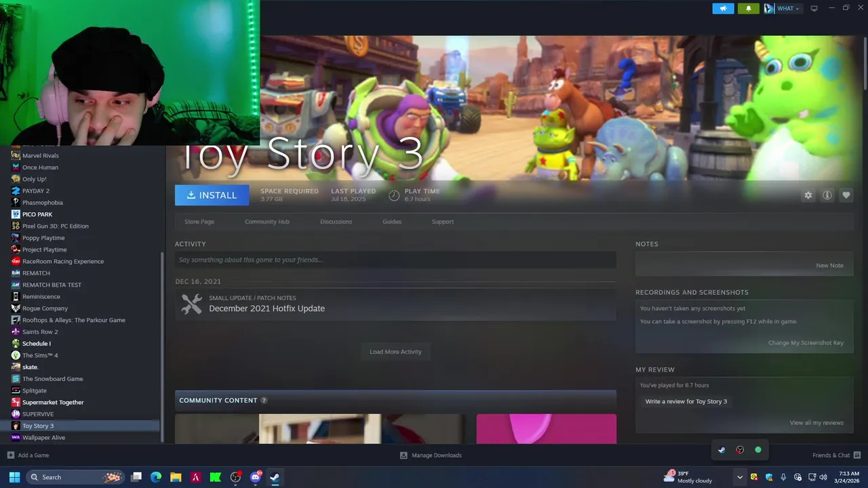
Task: Click Write a review for Toy Story 3
Action: click(x=686, y=401)
